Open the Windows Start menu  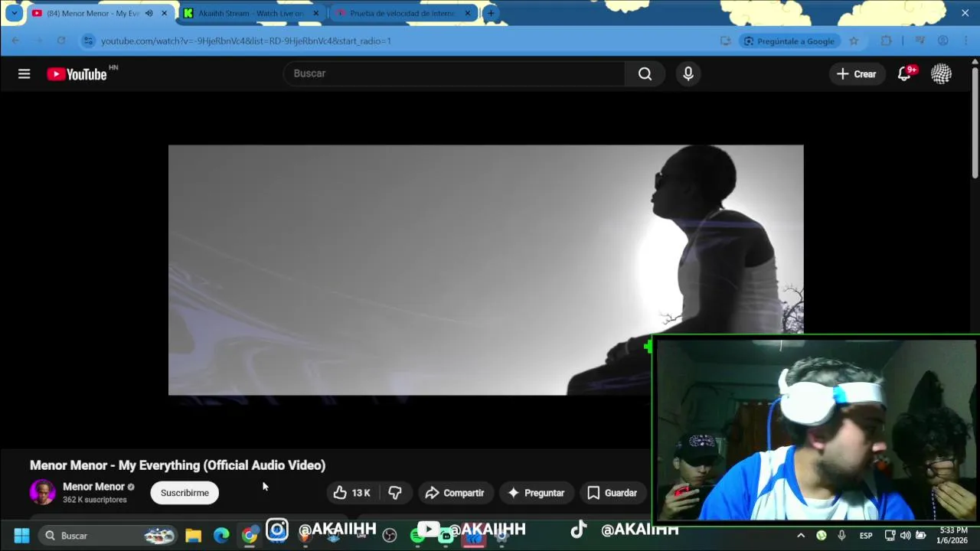click(21, 536)
